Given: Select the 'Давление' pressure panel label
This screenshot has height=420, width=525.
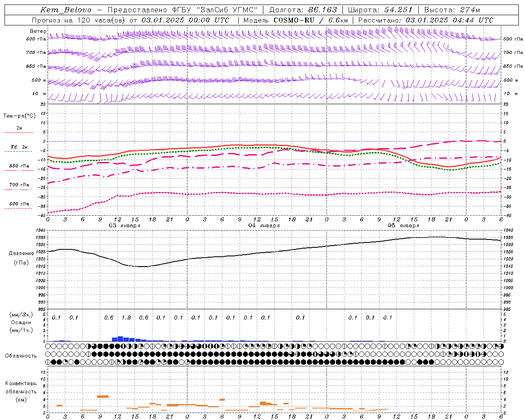Looking at the screenshot, I should (x=21, y=253).
